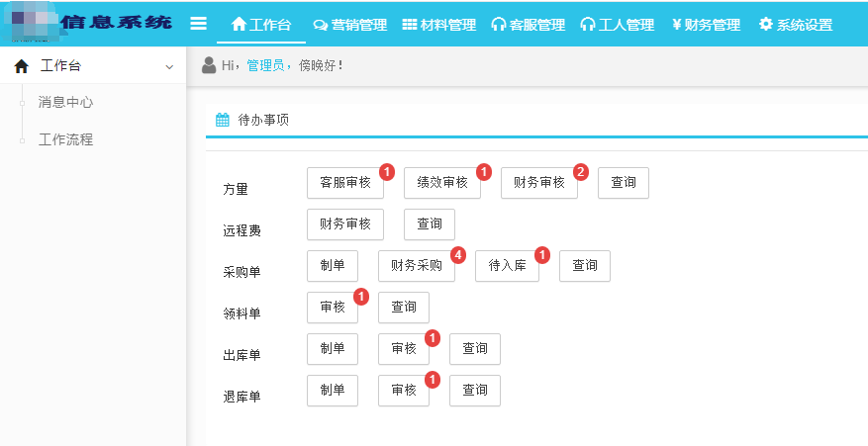The image size is (868, 446).
Task: Click 制单 button in 退库单 row
Action: (333, 391)
